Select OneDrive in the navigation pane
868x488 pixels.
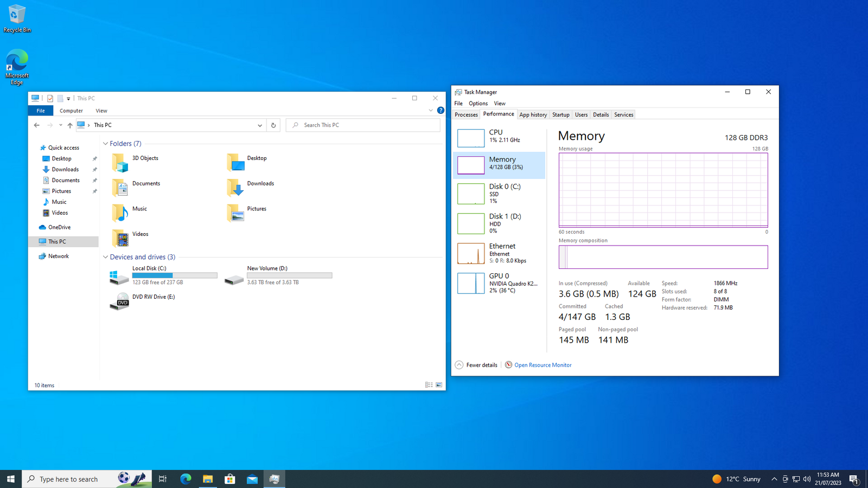pyautogui.click(x=59, y=228)
